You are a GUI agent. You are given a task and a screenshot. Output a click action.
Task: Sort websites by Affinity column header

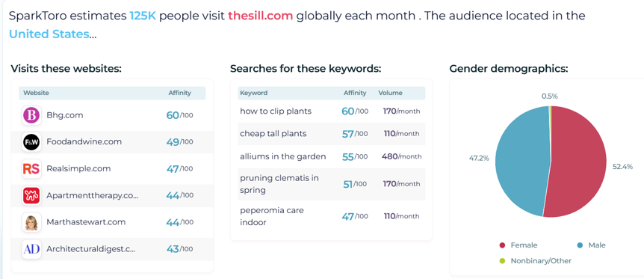point(179,93)
